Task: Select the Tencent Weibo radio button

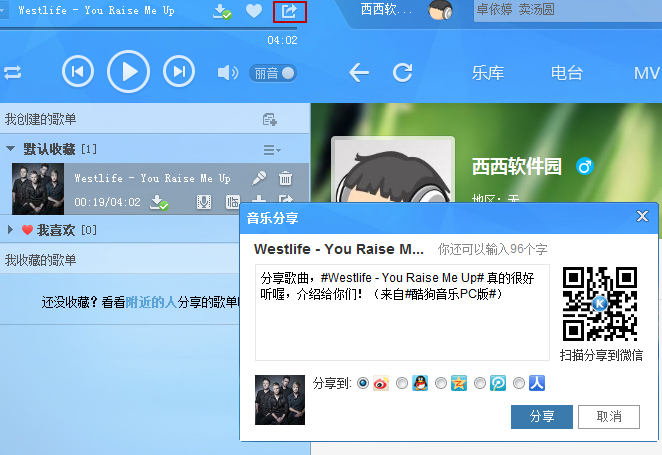Action: pyautogui.click(x=480, y=383)
